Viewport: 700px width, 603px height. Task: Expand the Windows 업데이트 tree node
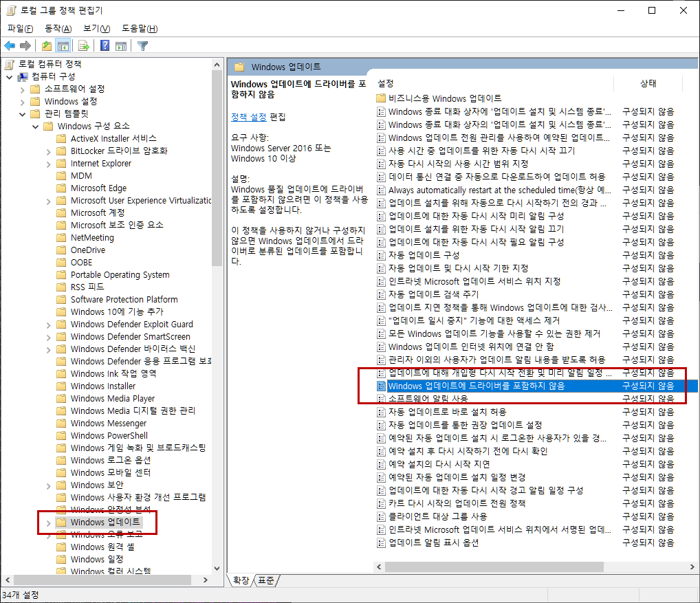[x=48, y=523]
